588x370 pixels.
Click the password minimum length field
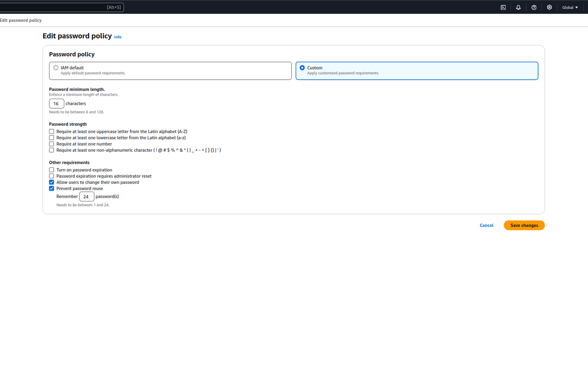tap(56, 104)
